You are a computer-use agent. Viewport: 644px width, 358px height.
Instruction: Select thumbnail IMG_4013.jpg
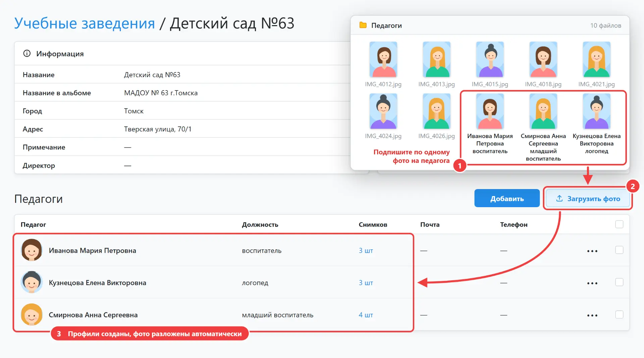point(436,59)
